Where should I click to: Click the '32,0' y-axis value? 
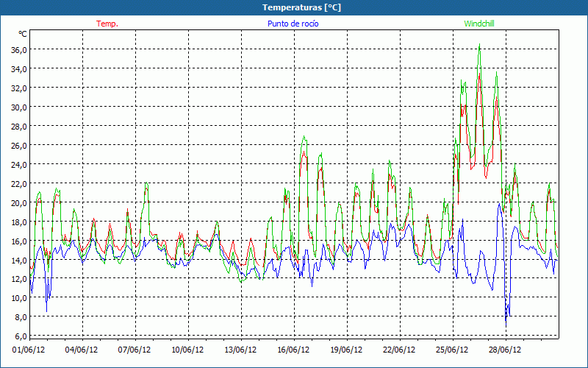20,88
